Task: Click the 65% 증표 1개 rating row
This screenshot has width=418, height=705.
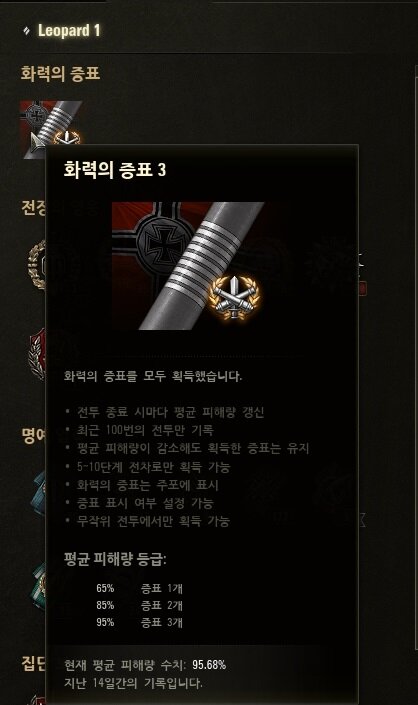Action: coord(139,588)
